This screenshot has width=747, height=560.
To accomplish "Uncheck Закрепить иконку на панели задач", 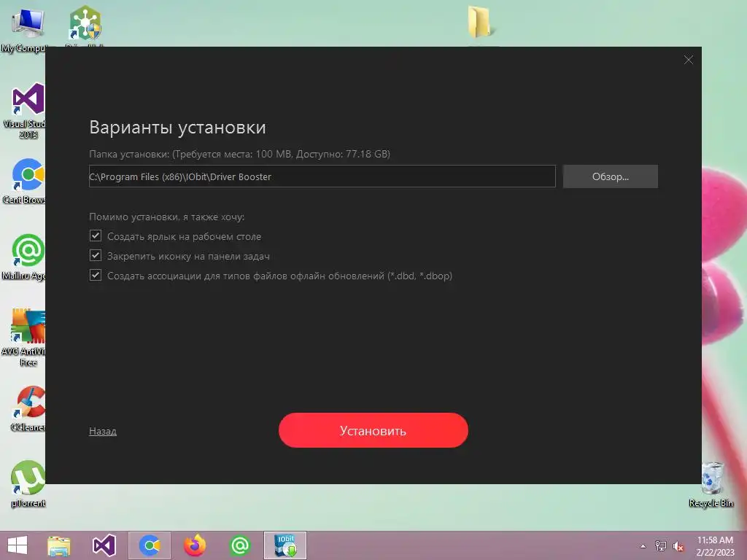I will 96,256.
